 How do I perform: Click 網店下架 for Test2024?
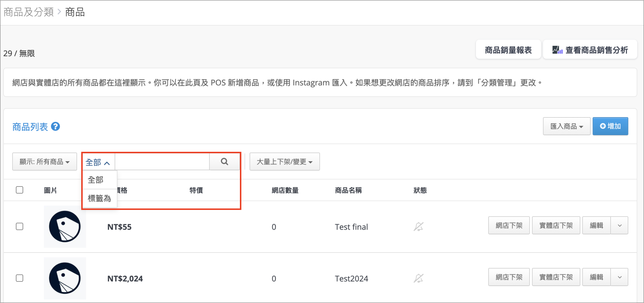click(509, 277)
